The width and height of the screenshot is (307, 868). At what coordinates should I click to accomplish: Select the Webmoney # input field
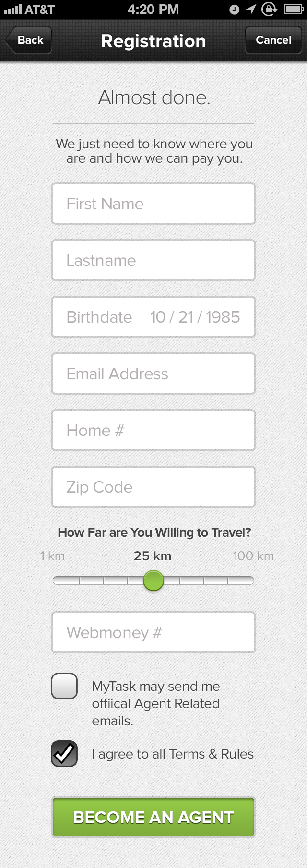[153, 633]
